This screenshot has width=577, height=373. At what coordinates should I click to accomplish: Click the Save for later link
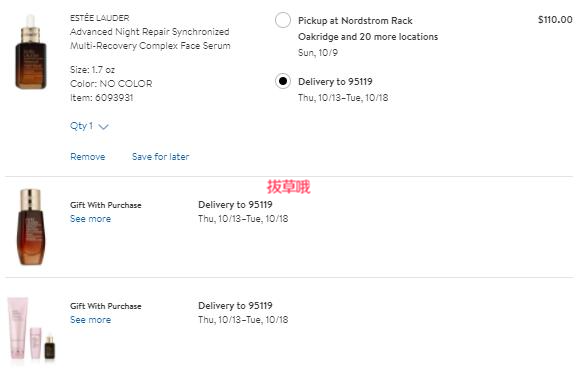click(x=160, y=157)
